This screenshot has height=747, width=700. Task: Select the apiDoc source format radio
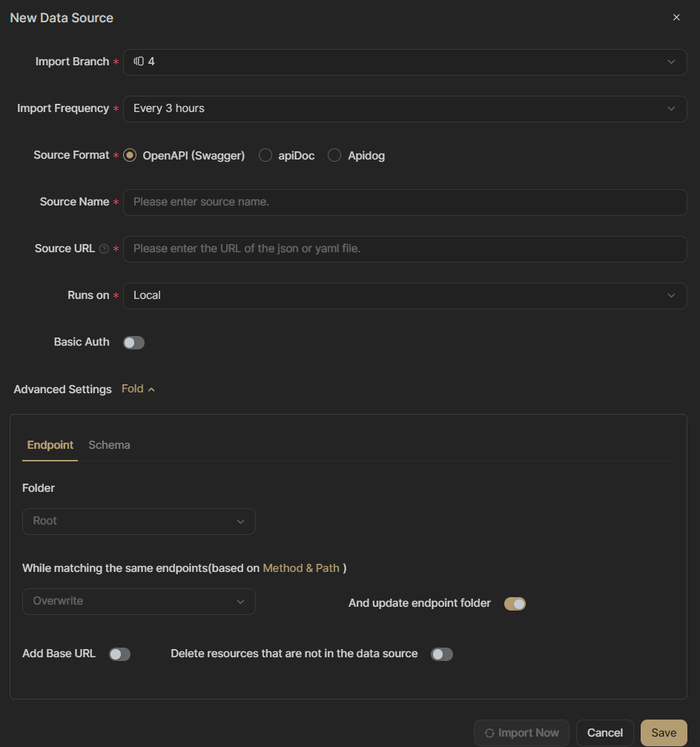pyautogui.click(x=265, y=155)
